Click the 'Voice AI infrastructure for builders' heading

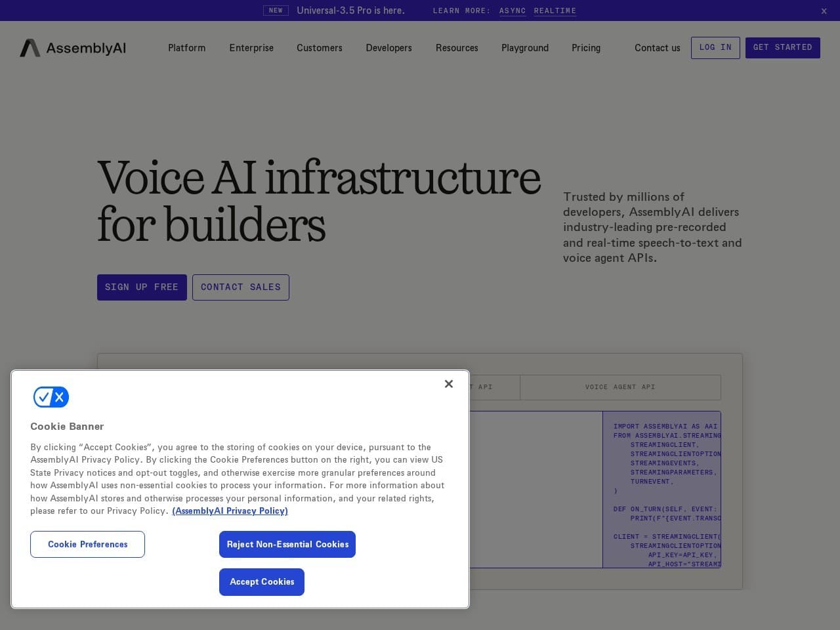[x=319, y=201]
